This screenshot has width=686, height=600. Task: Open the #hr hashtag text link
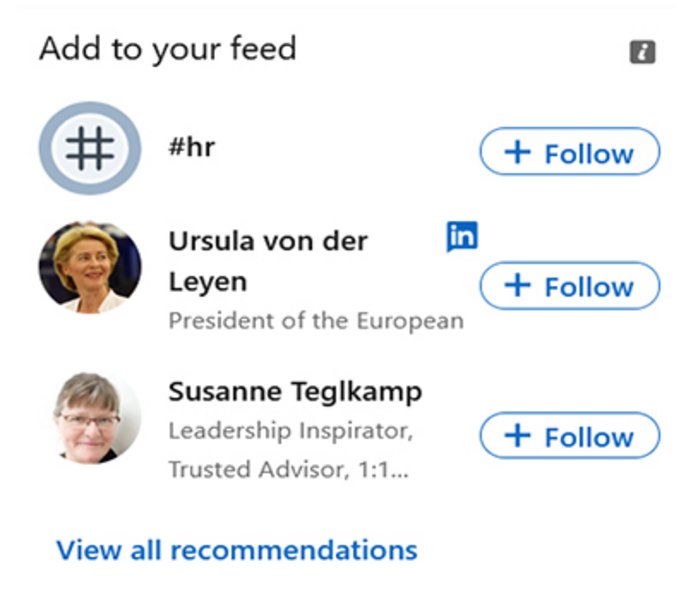point(192,147)
